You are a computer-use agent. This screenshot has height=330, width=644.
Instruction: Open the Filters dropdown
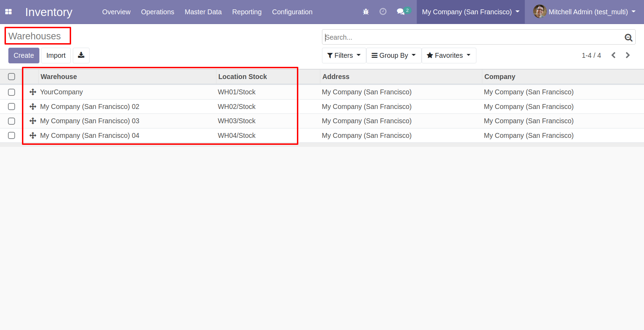click(344, 55)
